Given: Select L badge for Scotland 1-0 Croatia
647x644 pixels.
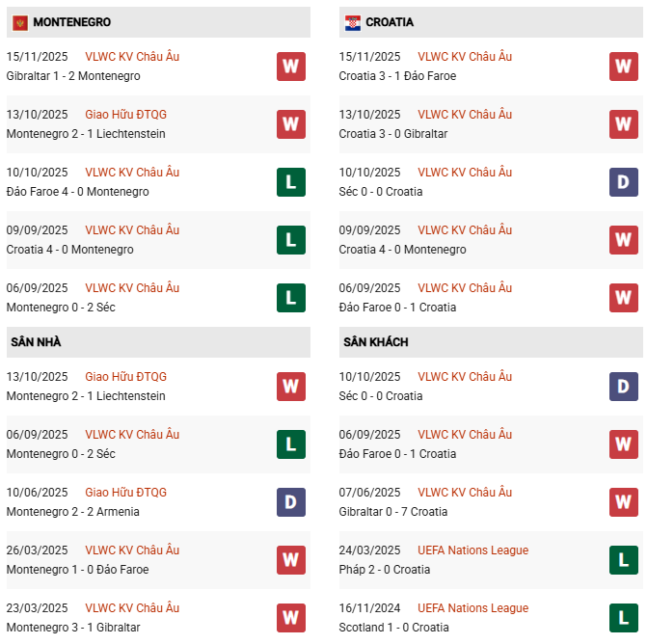Looking at the screenshot, I should (623, 617).
